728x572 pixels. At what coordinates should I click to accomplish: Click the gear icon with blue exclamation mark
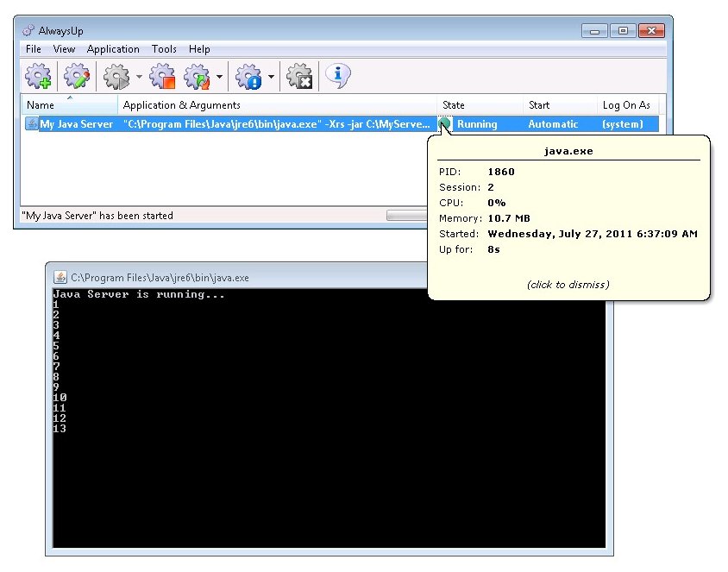coord(249,76)
